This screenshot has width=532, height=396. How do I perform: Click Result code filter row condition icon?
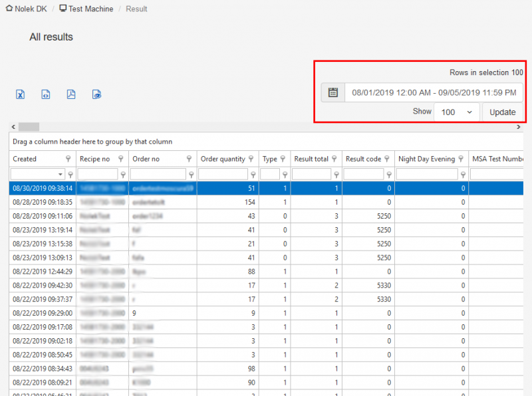click(x=389, y=174)
